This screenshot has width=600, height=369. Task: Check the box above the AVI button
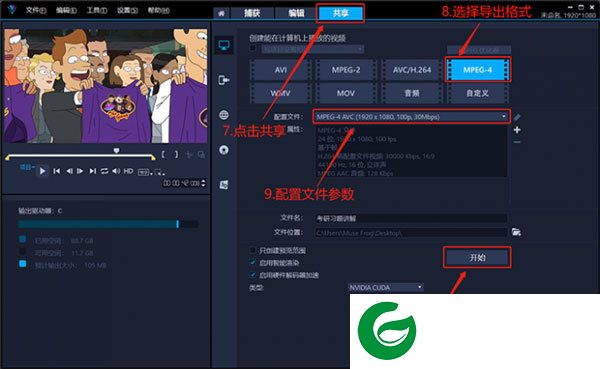[253, 49]
